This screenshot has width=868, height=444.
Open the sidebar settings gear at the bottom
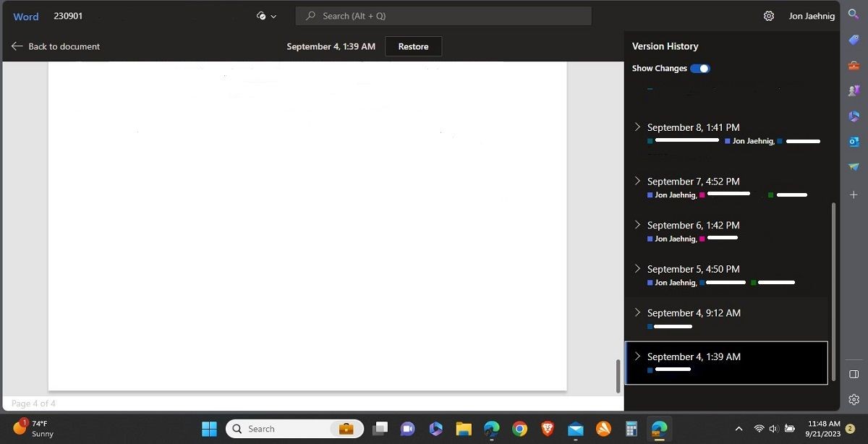pos(854,400)
